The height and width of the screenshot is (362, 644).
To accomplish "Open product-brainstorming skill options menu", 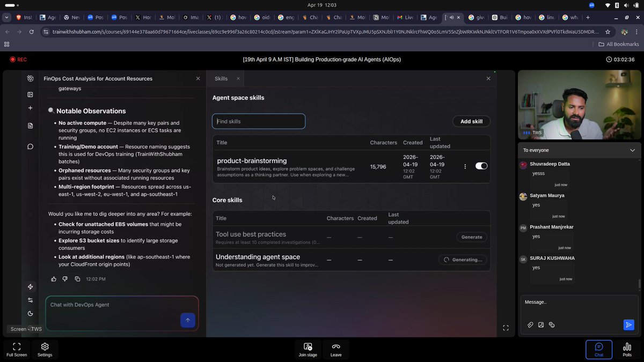I will click(465, 166).
